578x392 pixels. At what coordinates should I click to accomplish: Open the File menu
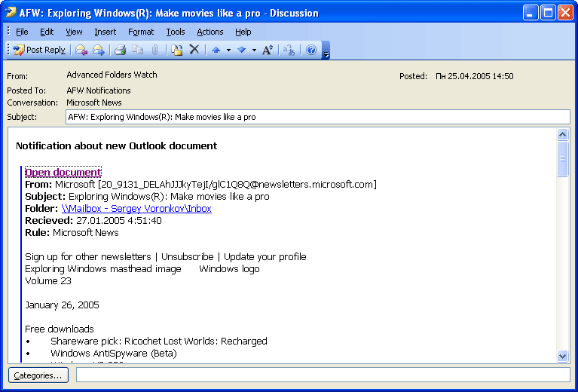tap(22, 32)
